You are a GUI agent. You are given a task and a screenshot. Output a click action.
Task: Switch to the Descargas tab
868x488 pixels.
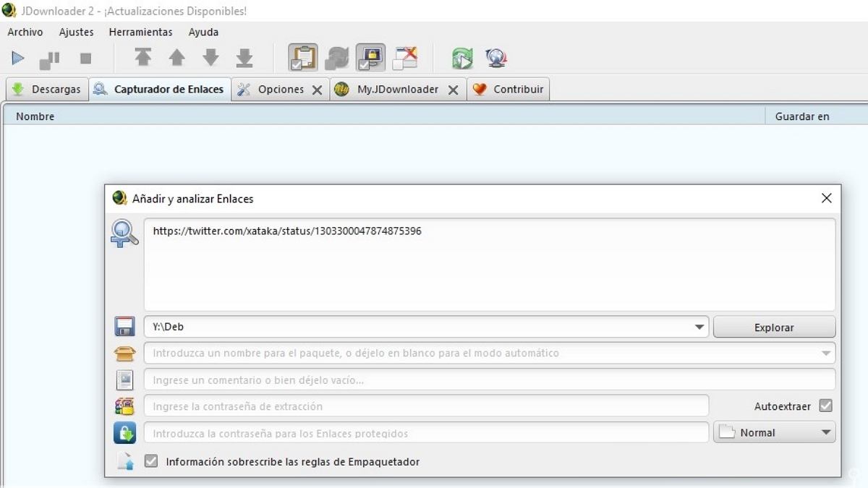pyautogui.click(x=48, y=90)
